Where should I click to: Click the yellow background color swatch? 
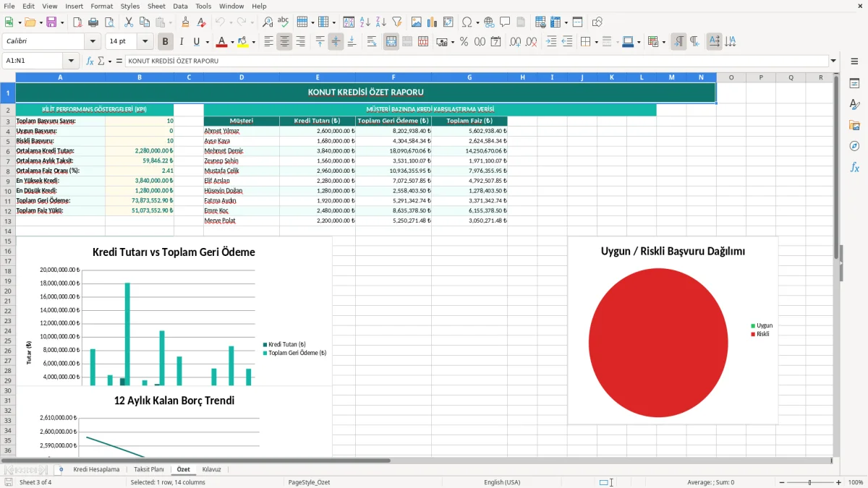(x=243, y=42)
